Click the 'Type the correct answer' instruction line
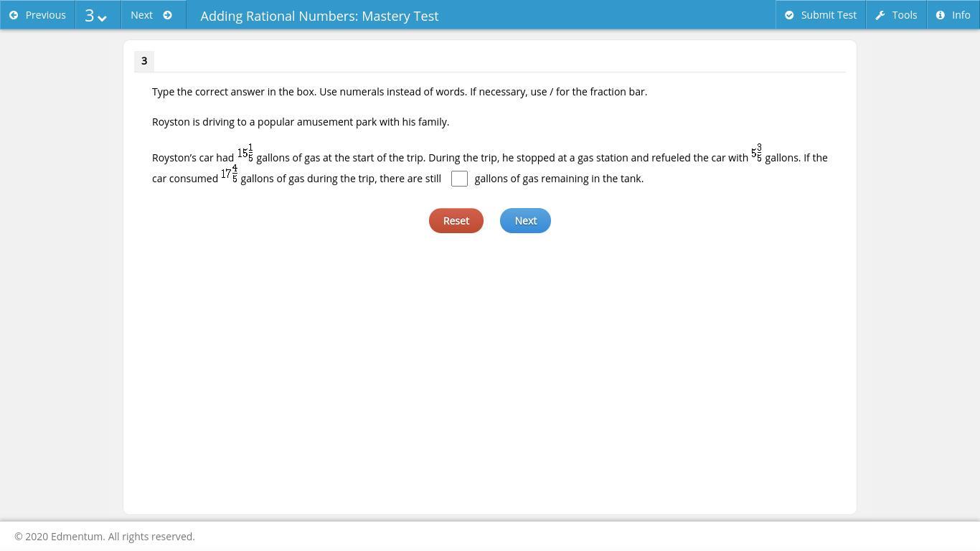This screenshot has width=980, height=551. pos(399,92)
